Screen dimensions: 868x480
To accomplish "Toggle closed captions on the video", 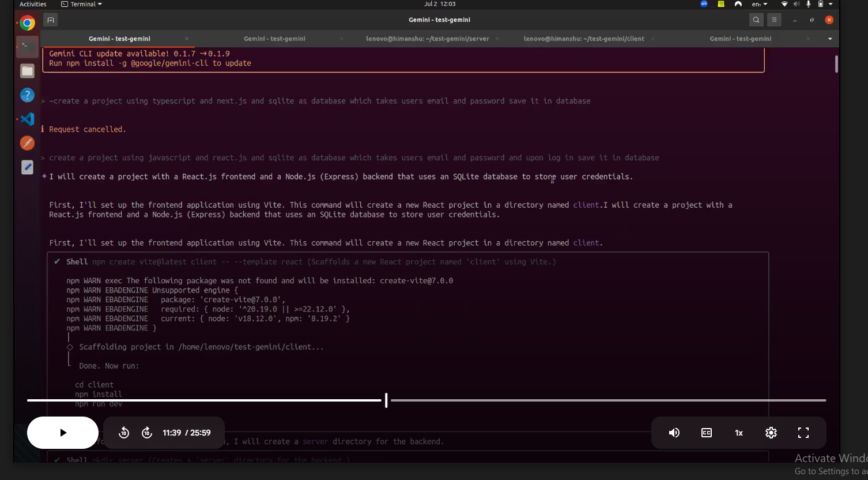I will pos(707,433).
